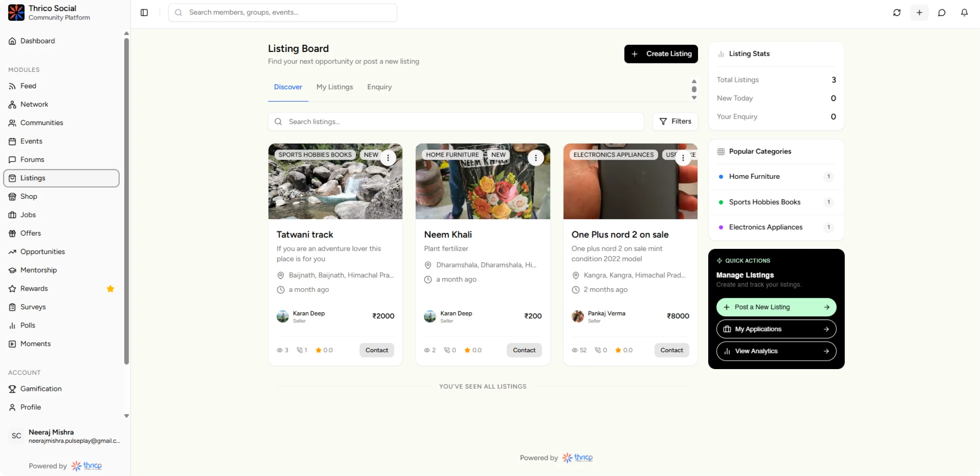Click tabs area scroll up arrow

[x=694, y=82]
